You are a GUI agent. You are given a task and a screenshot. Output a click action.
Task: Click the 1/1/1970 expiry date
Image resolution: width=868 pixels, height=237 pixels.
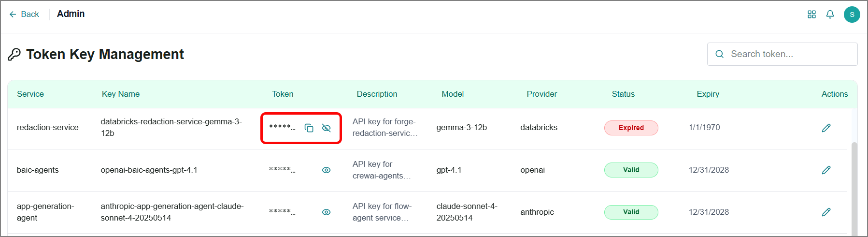704,127
